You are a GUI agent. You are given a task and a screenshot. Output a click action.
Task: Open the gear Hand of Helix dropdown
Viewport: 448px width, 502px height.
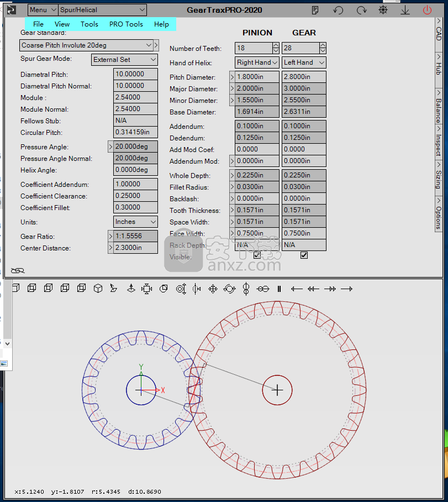[304, 62]
